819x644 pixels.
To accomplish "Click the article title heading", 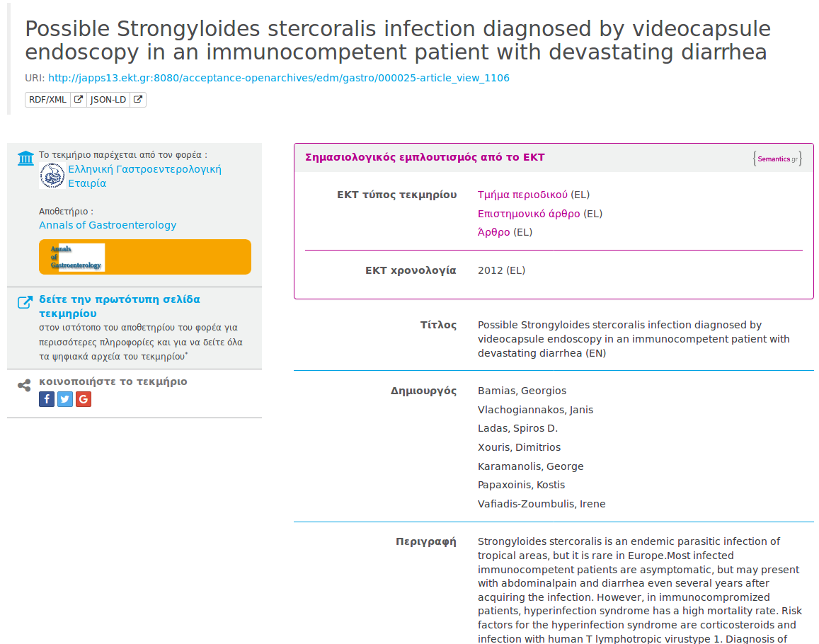I will 397,40.
